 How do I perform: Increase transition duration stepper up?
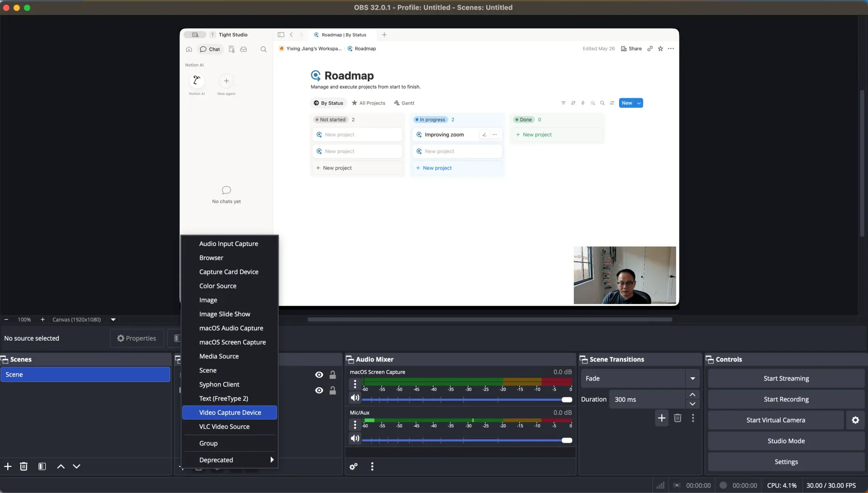point(692,395)
